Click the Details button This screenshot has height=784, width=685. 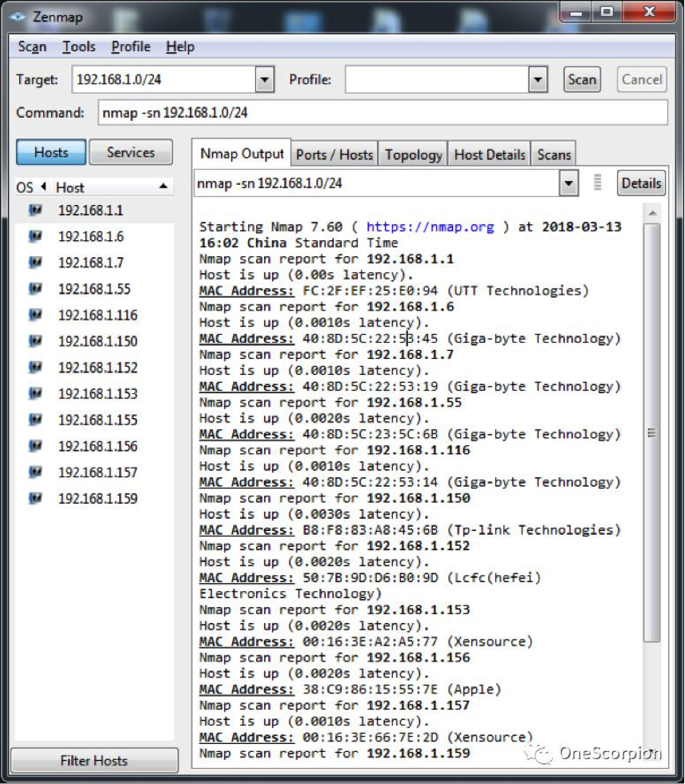pos(642,183)
